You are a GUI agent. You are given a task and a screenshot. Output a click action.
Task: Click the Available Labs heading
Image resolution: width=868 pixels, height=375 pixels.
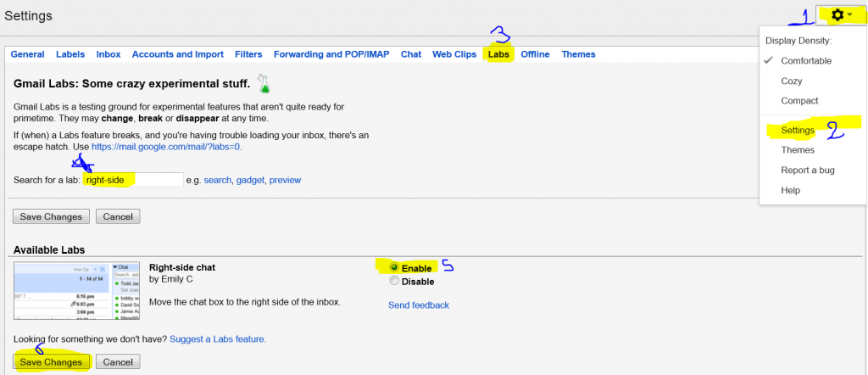click(48, 250)
